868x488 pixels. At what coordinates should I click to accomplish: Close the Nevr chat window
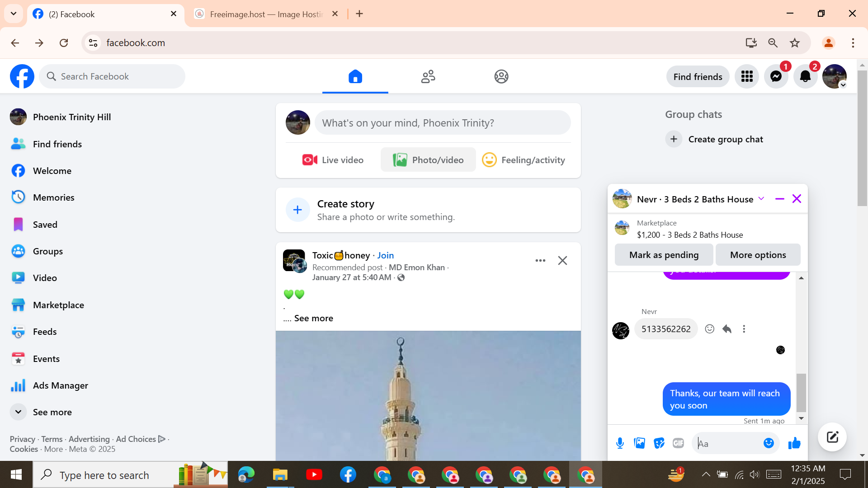click(797, 199)
